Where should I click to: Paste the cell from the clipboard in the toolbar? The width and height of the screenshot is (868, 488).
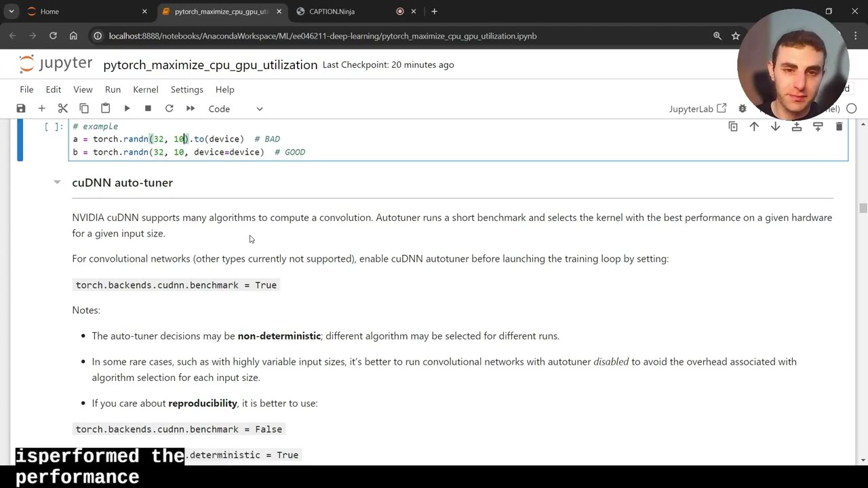pos(105,108)
